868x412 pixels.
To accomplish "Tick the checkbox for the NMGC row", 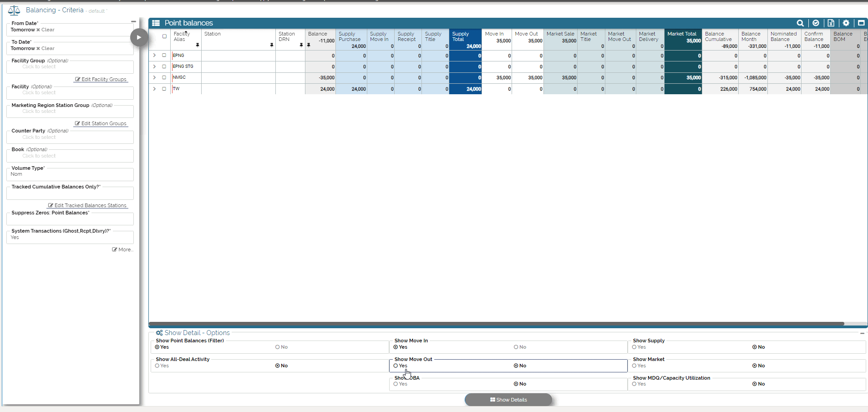I will click(x=164, y=77).
